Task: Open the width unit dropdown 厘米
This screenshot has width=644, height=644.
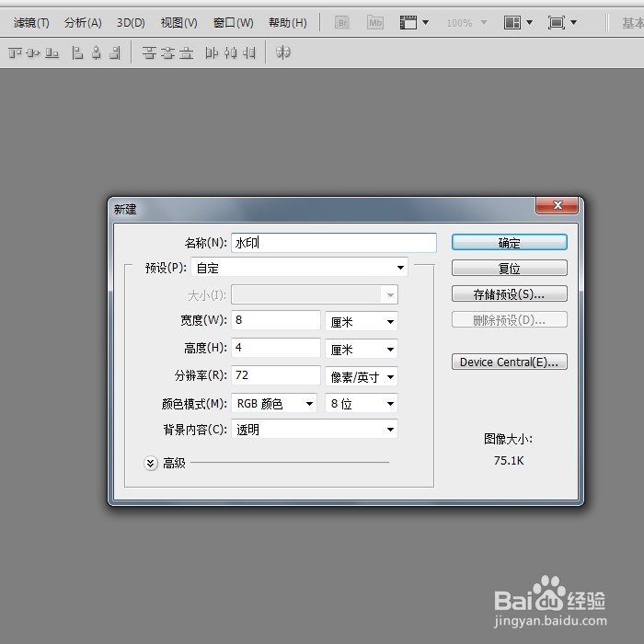Action: (x=362, y=321)
